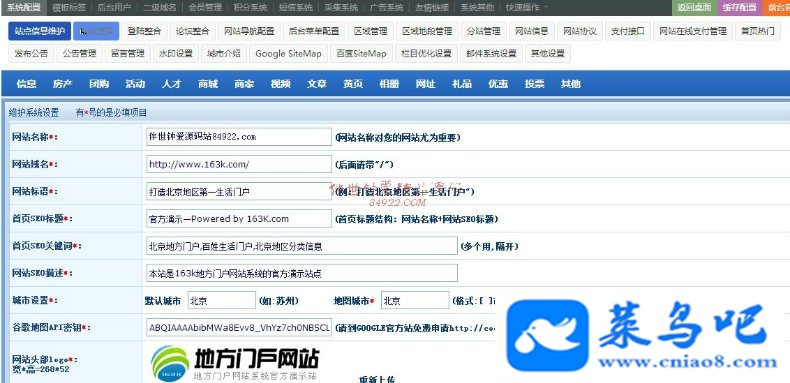Open the 百度SiteMap option

tap(361, 53)
